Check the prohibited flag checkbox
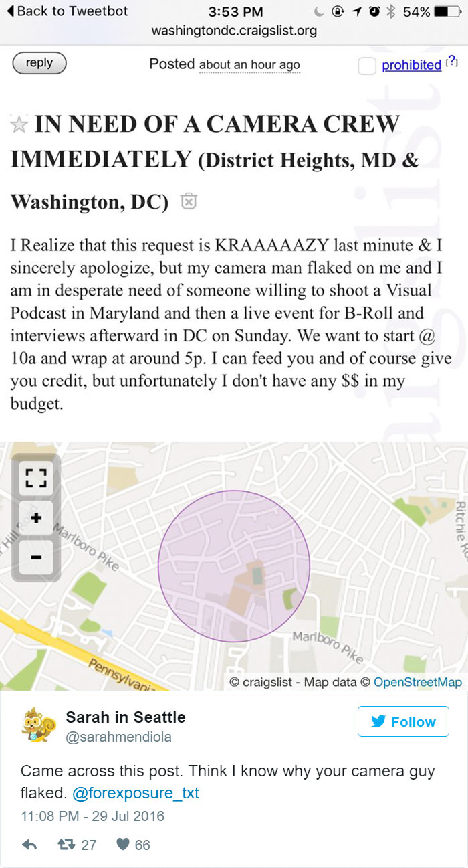Viewport: 468px width, 868px height. [x=366, y=64]
